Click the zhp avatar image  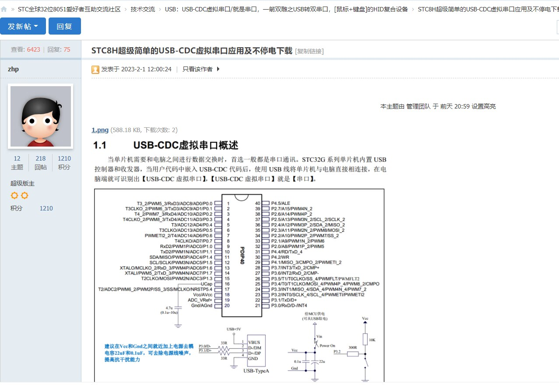coord(41,116)
